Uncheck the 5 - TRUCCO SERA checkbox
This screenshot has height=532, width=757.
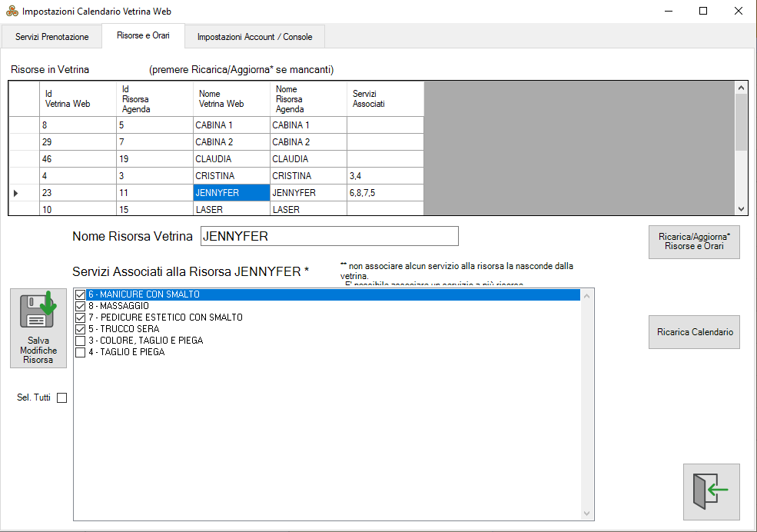(80, 329)
